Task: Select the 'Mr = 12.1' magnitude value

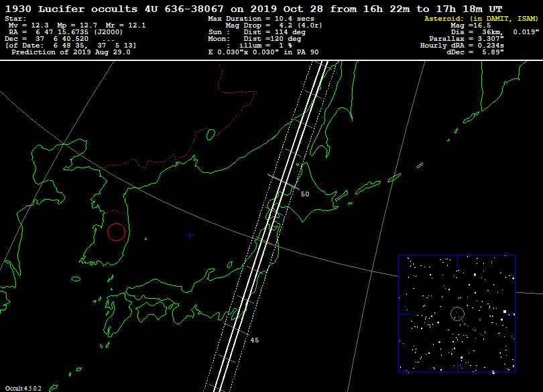Action: [x=125, y=25]
